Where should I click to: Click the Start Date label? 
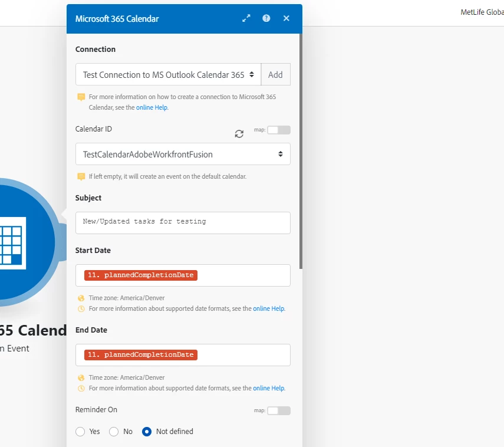click(x=93, y=251)
